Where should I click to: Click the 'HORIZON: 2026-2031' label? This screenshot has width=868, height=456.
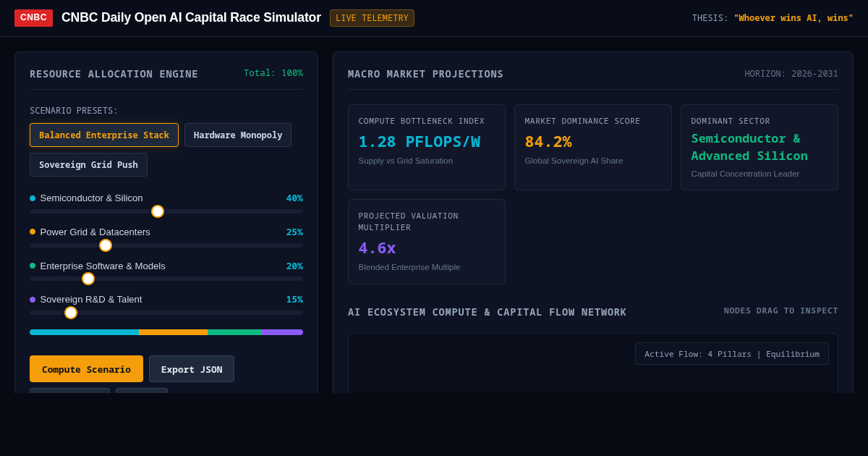point(791,74)
